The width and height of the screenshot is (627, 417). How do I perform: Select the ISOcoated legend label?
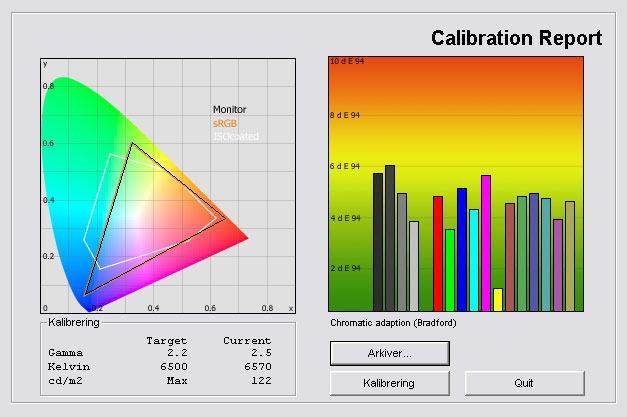pos(236,136)
